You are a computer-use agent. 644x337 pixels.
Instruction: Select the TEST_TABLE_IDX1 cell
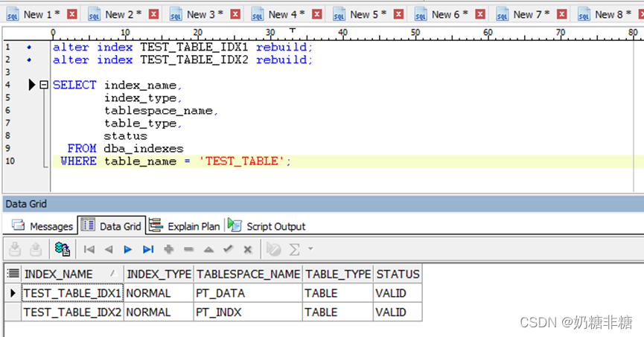click(72, 293)
